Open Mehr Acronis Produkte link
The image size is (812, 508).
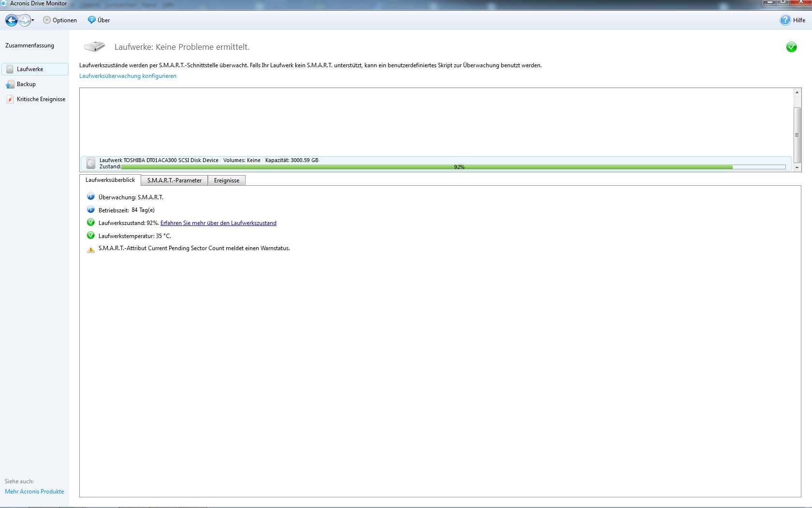click(34, 492)
